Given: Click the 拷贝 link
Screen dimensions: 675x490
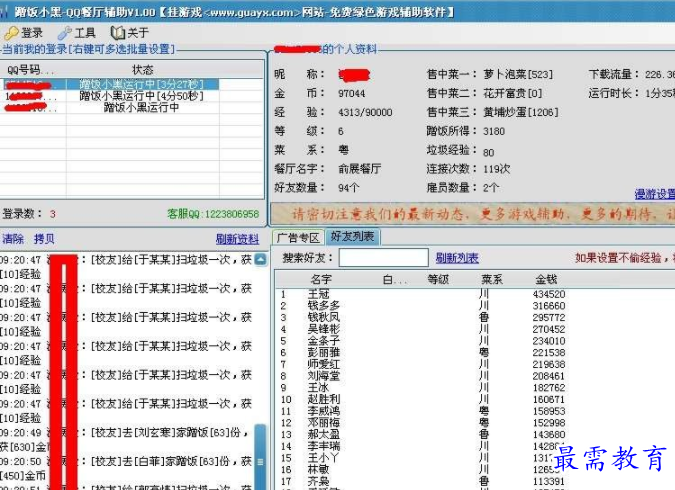Looking at the screenshot, I should click(x=44, y=239).
